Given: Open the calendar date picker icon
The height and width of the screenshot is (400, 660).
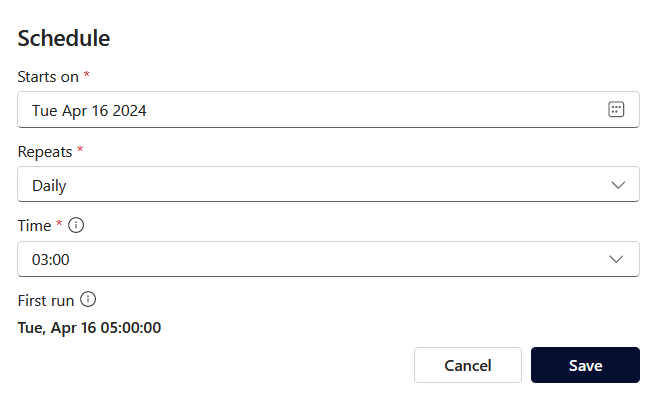Looking at the screenshot, I should [x=616, y=110].
